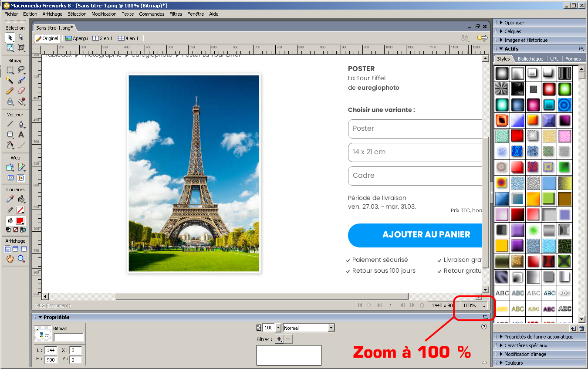Select the Pencil tool

[10, 91]
